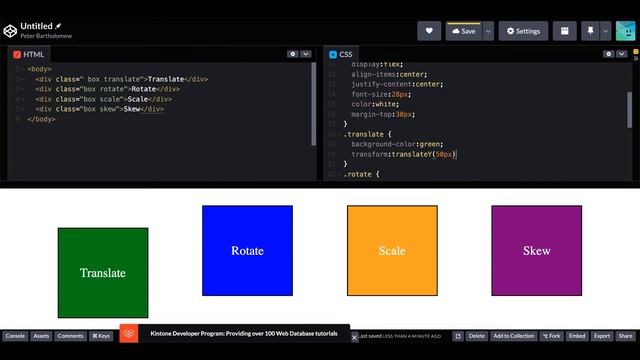Open the Comments panel

[70, 336]
